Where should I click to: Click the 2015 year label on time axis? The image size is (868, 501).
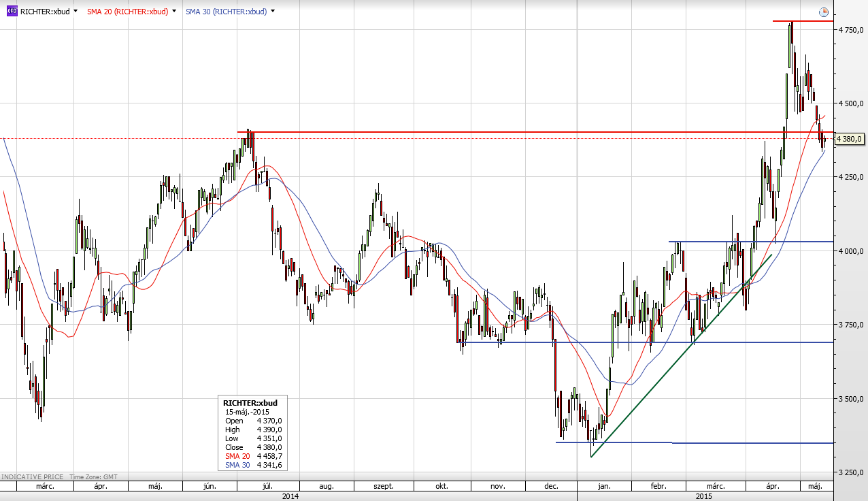pyautogui.click(x=704, y=496)
